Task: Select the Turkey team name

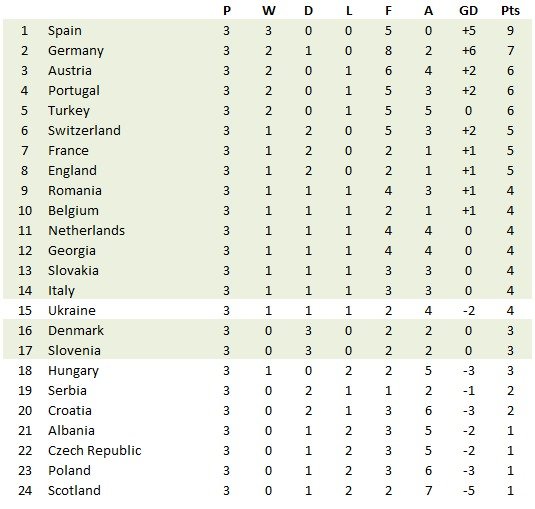Action: (69, 111)
